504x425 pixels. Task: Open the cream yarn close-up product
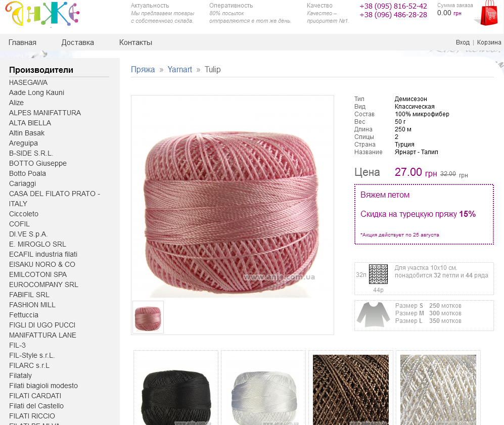point(438,390)
